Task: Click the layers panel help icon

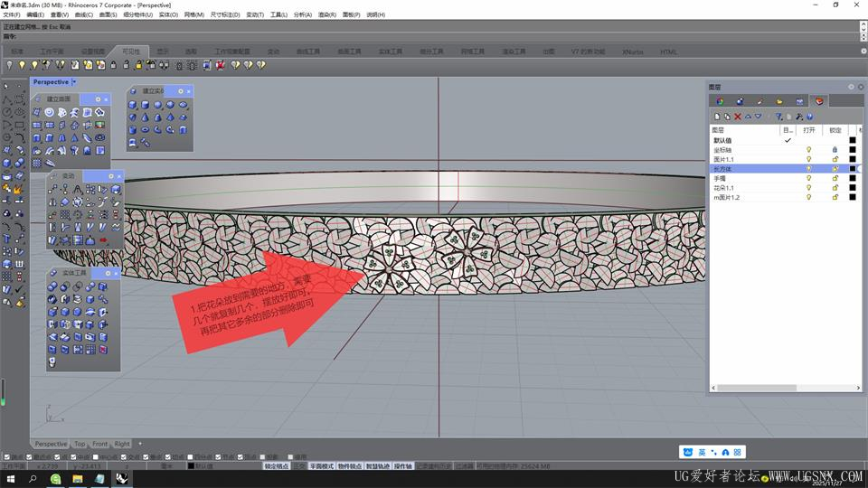Action: point(809,117)
